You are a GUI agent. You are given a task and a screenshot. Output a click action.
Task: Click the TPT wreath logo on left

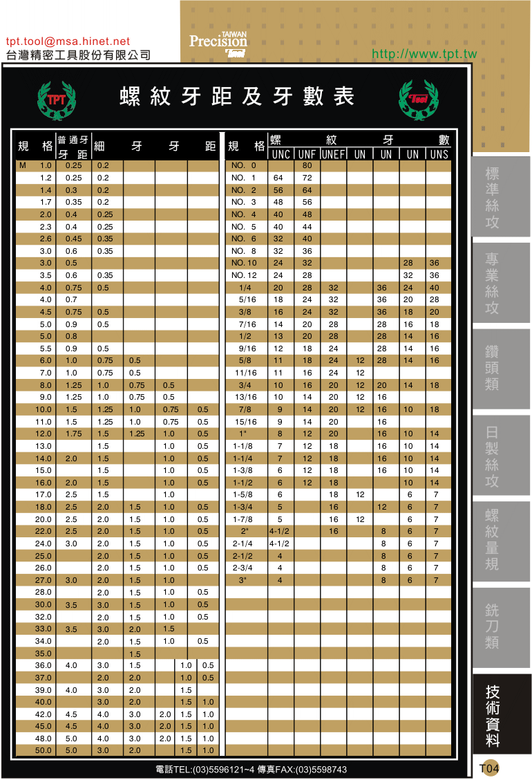pyautogui.click(x=57, y=101)
